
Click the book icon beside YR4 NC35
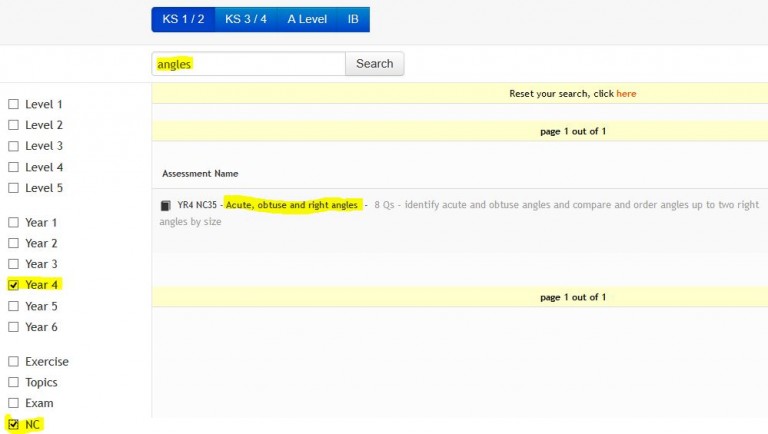tap(166, 206)
